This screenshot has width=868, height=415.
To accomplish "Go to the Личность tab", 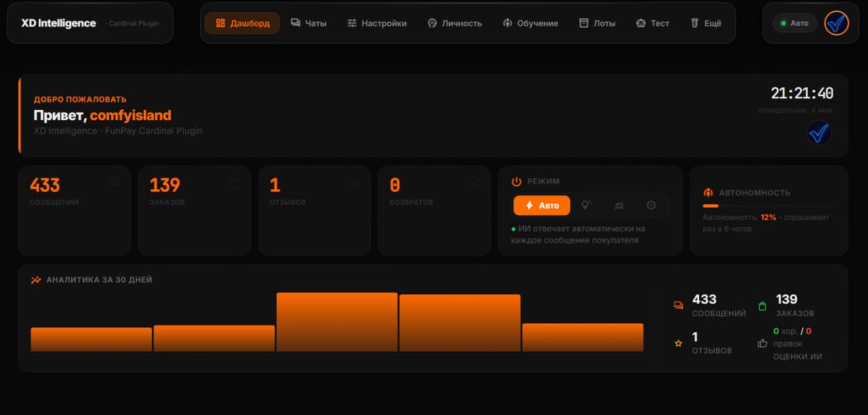I will [454, 23].
